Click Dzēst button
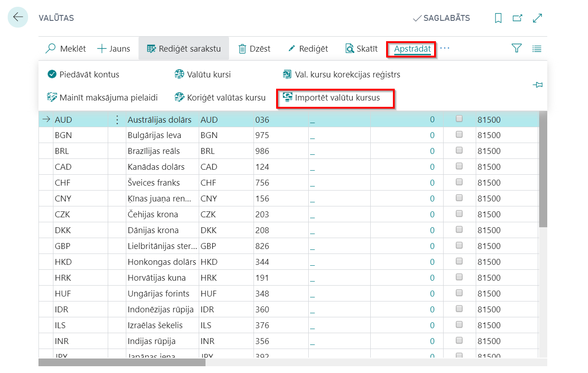The height and width of the screenshot is (373, 588). click(x=254, y=48)
